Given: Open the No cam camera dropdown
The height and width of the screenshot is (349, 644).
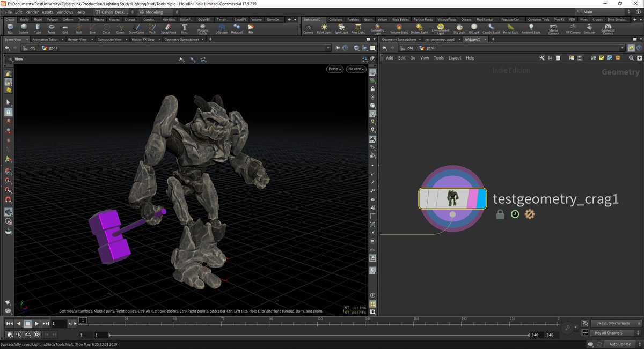Looking at the screenshot, I should point(356,69).
